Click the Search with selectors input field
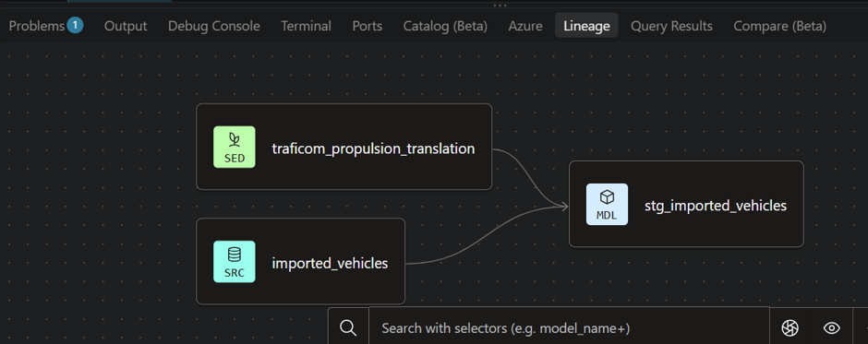 click(569, 328)
